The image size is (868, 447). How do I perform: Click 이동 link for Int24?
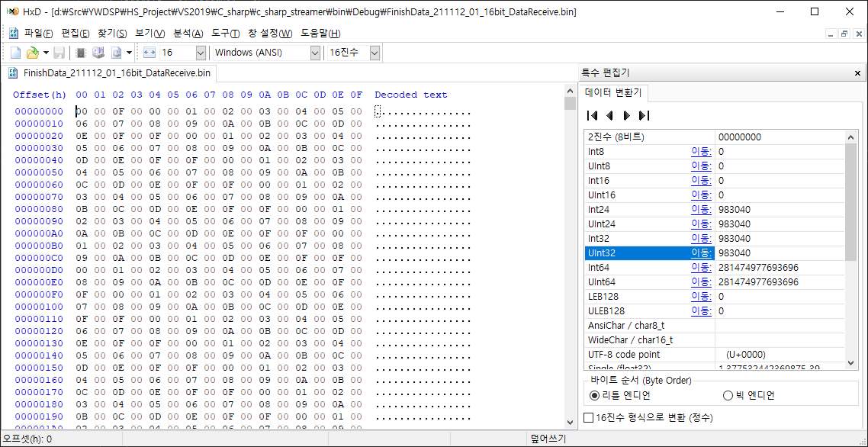pos(702,210)
